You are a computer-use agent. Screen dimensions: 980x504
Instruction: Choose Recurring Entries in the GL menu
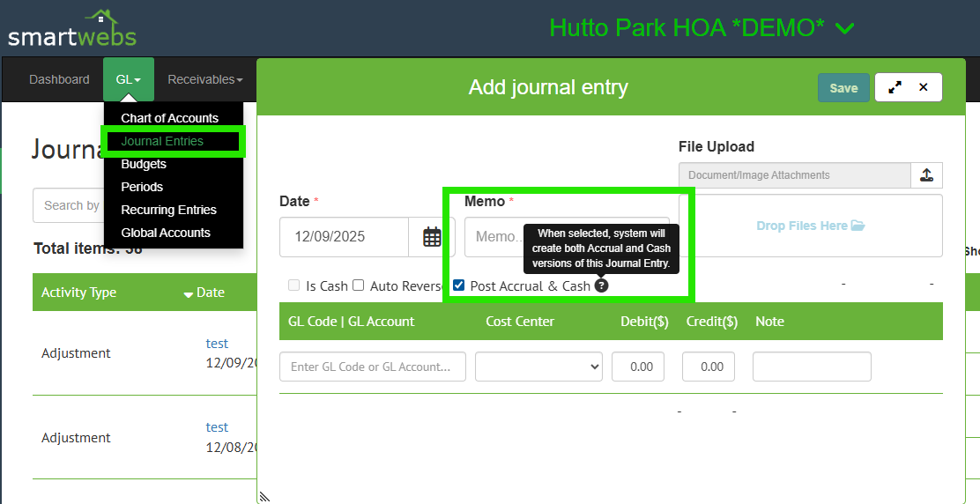pos(168,210)
